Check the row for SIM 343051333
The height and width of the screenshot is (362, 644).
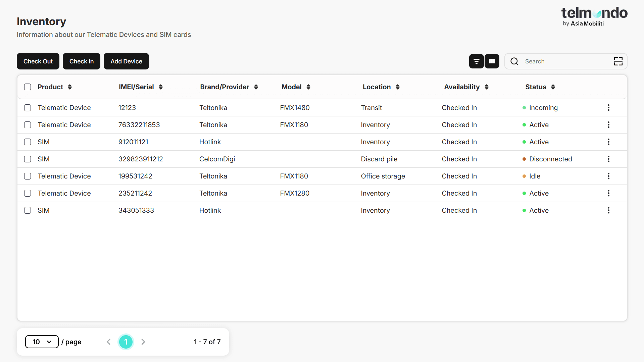(28, 210)
